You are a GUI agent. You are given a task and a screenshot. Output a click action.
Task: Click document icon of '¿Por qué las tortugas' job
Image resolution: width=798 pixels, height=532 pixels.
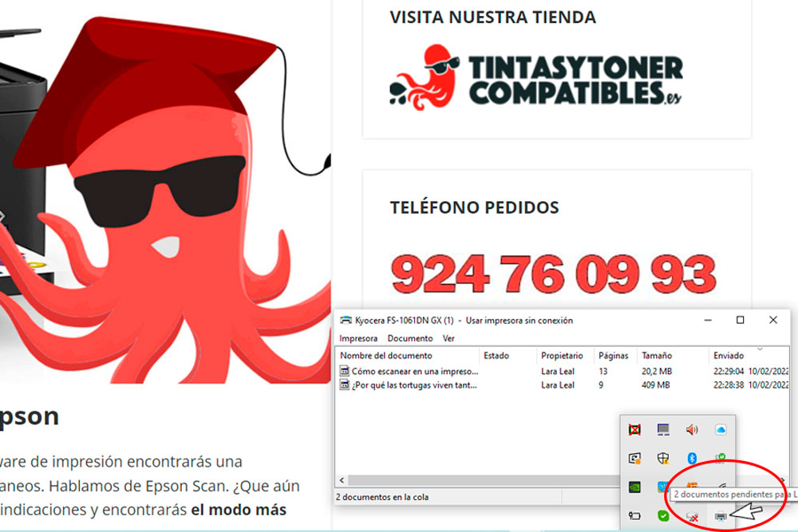[345, 384]
